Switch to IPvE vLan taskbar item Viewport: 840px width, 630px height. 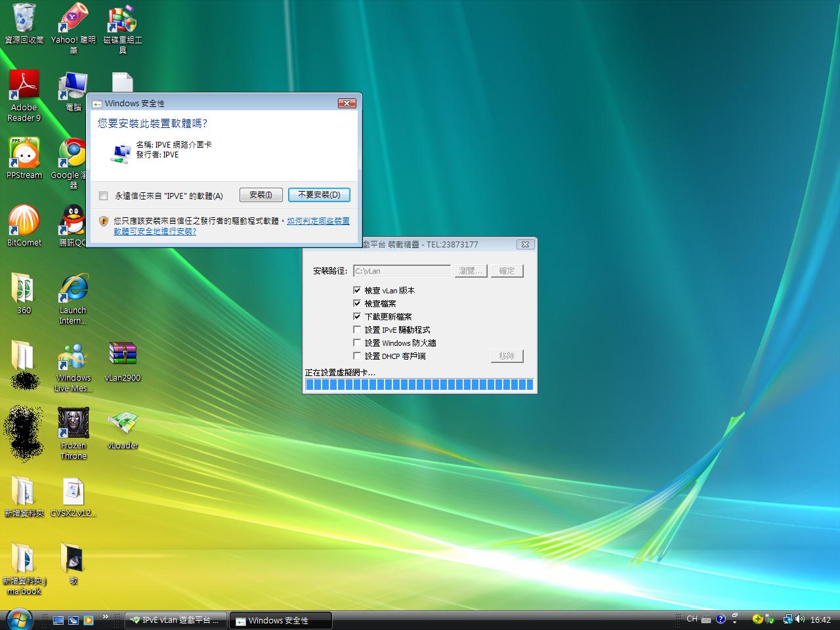[176, 620]
